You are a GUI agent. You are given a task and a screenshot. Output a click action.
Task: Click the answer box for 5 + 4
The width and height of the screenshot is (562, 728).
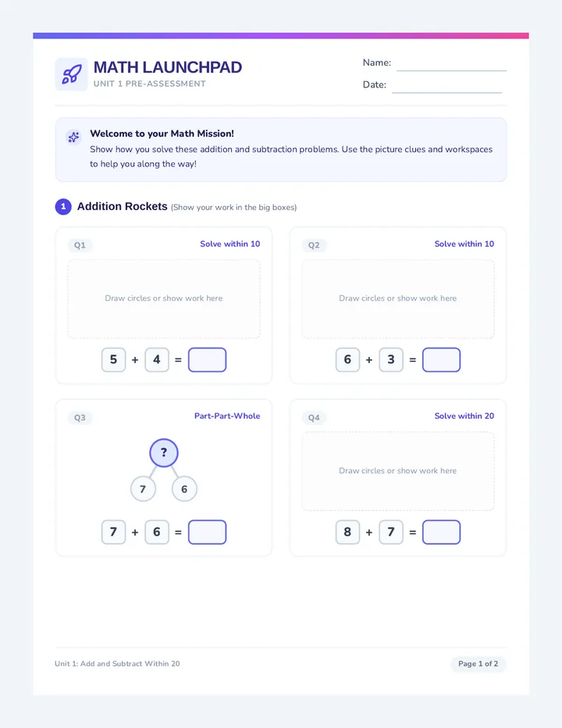point(207,360)
